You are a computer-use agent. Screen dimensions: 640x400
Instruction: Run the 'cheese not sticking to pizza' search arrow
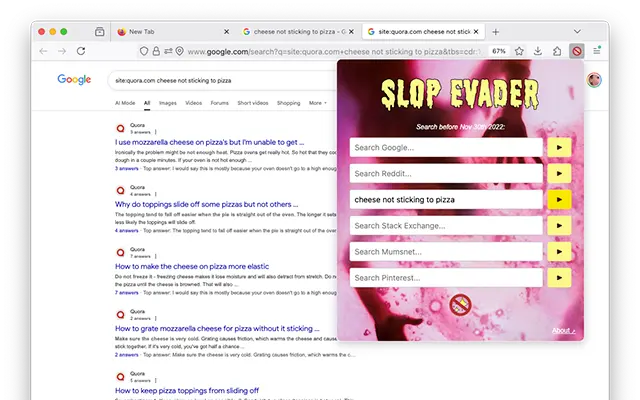point(559,200)
